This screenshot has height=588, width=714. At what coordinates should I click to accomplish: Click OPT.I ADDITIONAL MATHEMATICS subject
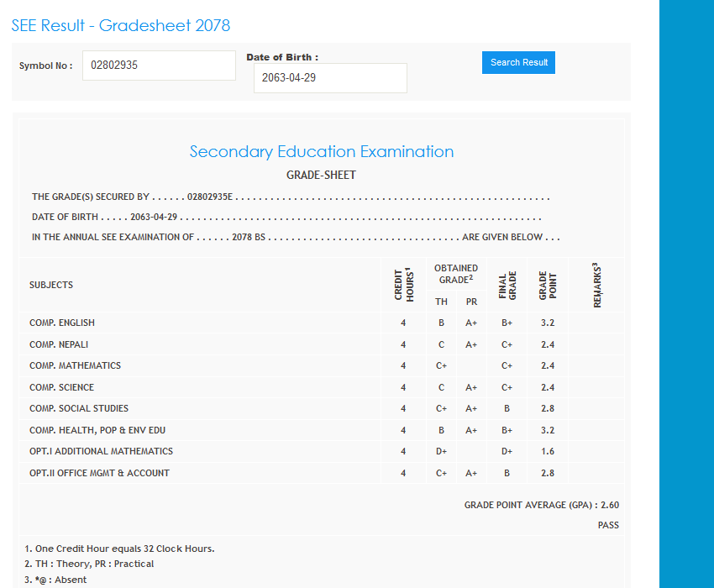[x=101, y=451]
